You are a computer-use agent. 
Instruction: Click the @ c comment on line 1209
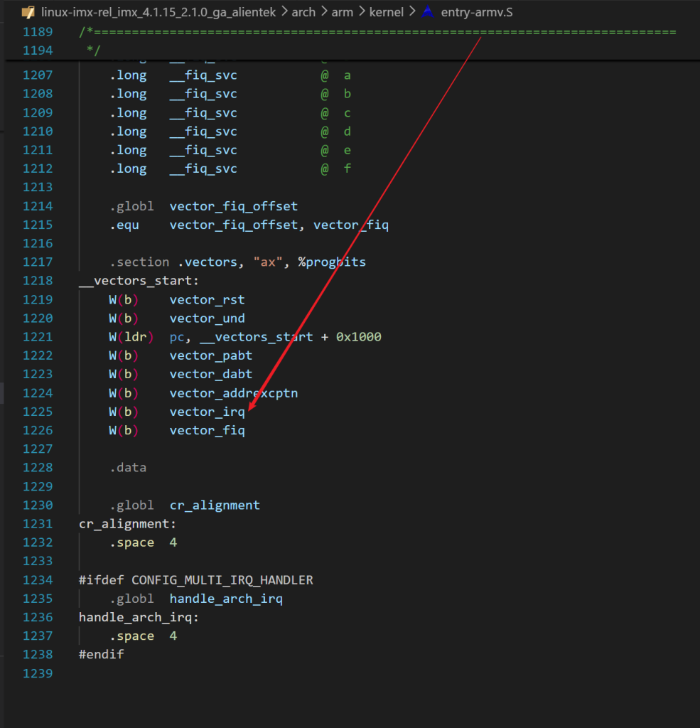coord(335,113)
